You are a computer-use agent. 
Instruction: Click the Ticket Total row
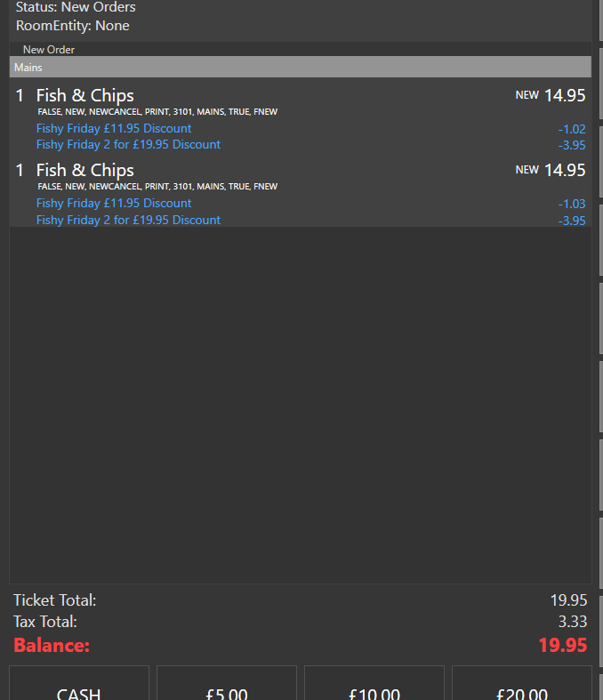click(300, 600)
